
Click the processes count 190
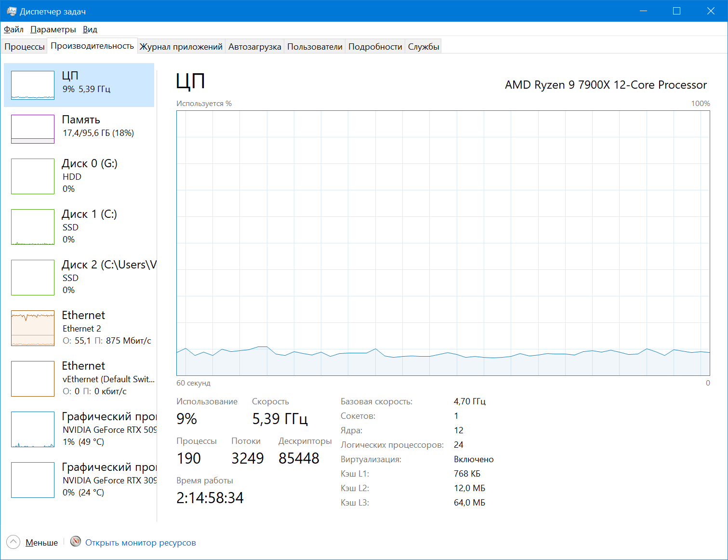[188, 458]
